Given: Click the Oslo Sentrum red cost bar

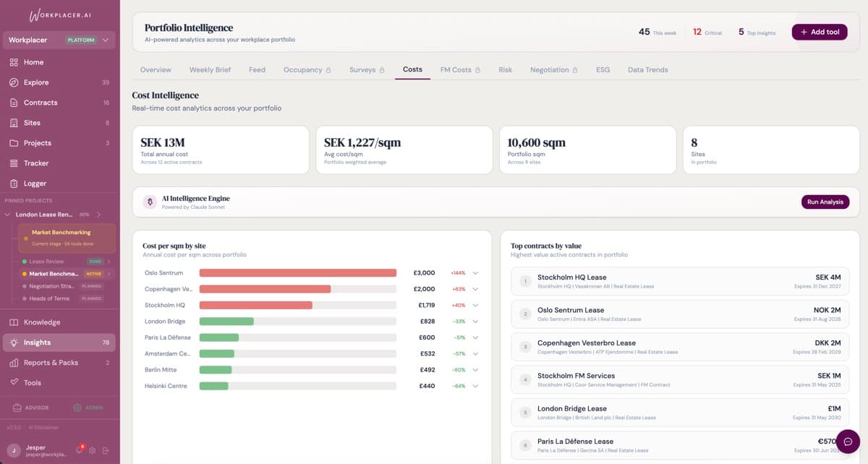Looking at the screenshot, I should tap(298, 273).
